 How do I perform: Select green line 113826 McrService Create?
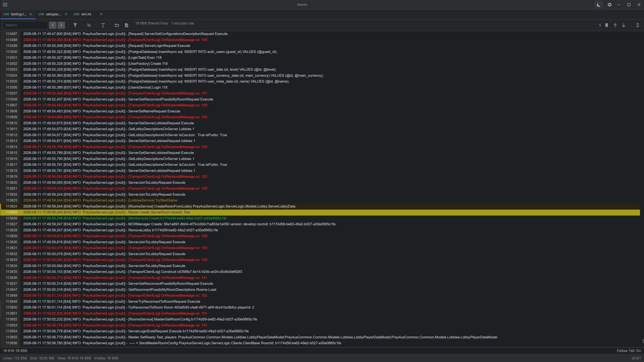pos(320,218)
